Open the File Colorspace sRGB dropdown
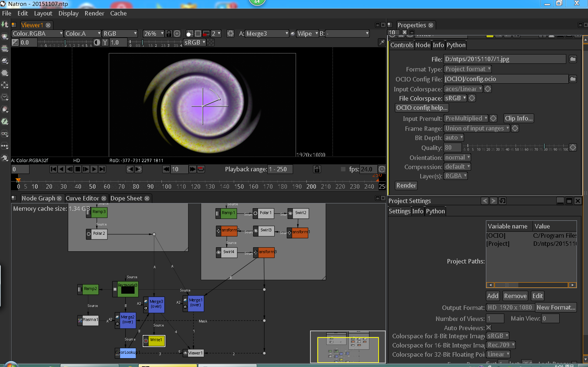 click(x=455, y=98)
